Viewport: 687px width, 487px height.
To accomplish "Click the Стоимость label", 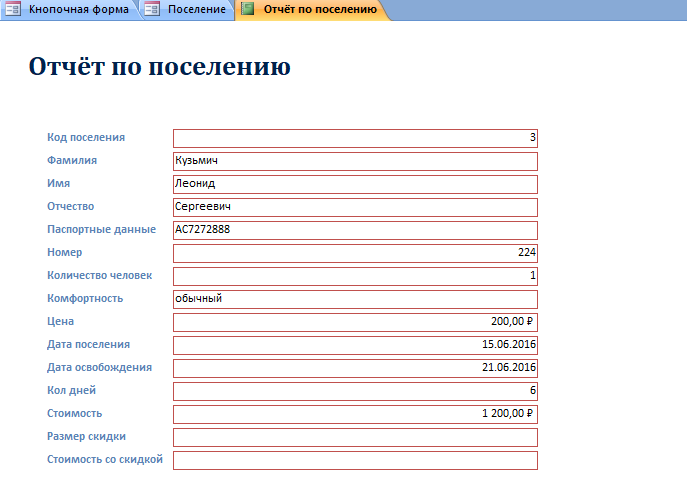I will [74, 413].
